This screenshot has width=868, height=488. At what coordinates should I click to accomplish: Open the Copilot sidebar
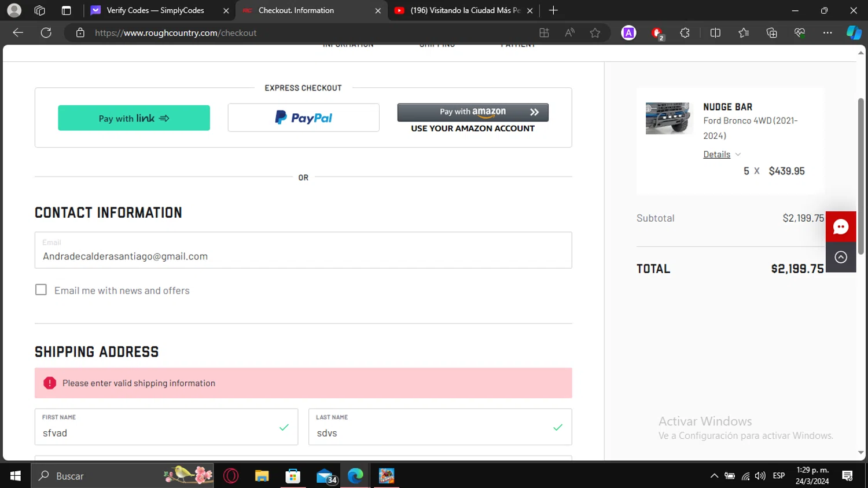coord(854,33)
